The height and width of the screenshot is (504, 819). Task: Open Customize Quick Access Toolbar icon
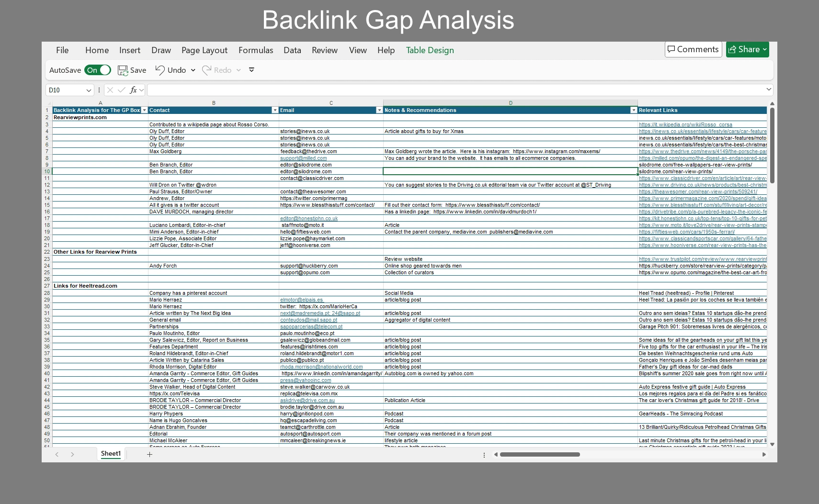click(251, 70)
